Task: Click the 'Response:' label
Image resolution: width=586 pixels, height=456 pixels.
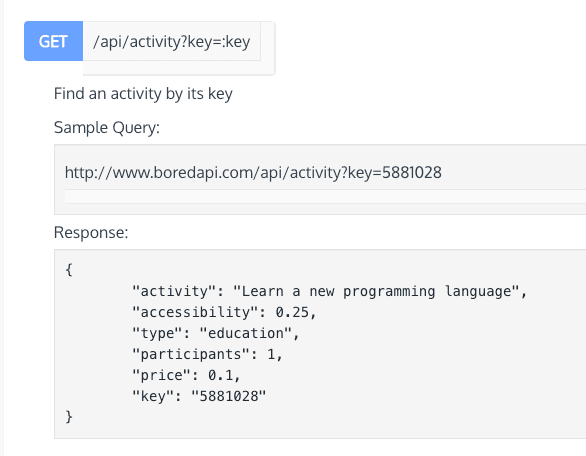Action: 91,232
